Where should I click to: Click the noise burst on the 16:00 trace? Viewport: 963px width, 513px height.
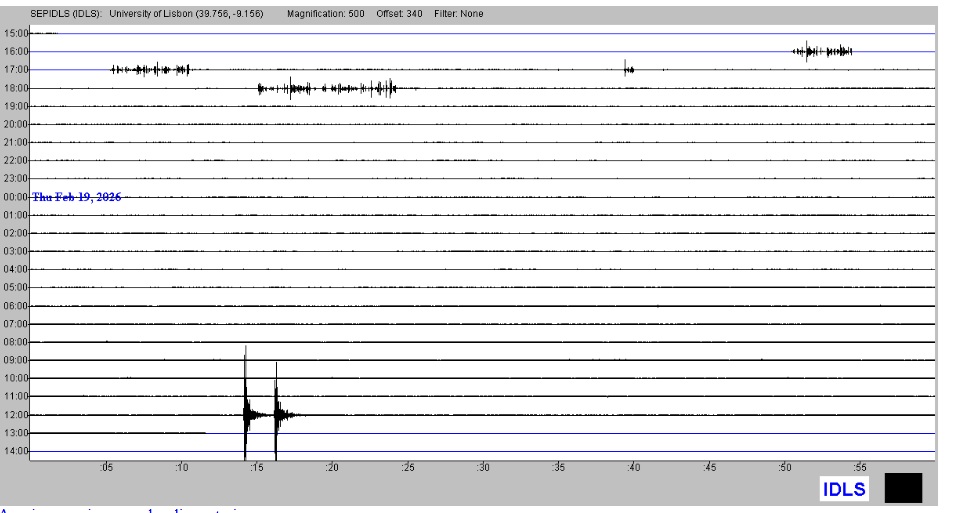[822, 52]
